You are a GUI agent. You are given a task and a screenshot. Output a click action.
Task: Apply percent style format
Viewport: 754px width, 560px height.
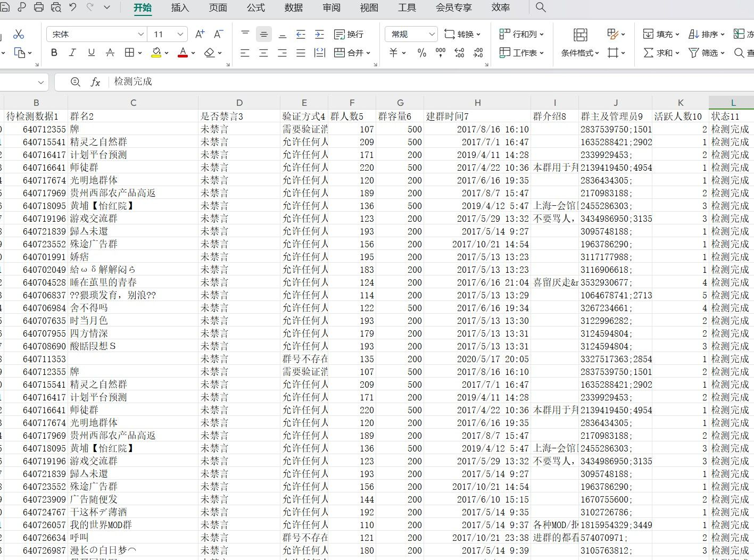(422, 53)
